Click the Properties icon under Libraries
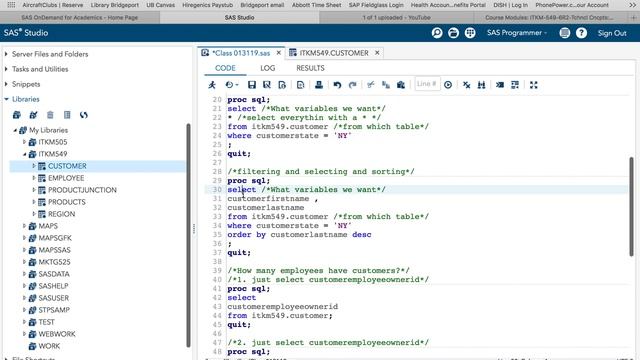 point(67,115)
